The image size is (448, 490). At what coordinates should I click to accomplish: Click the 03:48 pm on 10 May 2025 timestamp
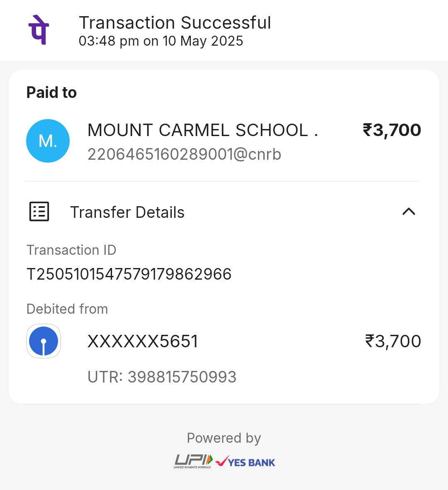click(x=161, y=41)
